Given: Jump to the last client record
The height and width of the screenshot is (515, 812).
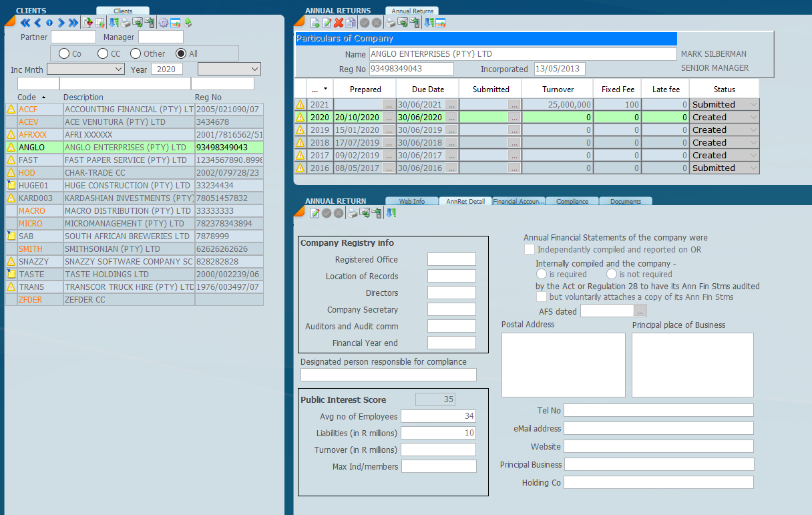Looking at the screenshot, I should click(x=73, y=23).
